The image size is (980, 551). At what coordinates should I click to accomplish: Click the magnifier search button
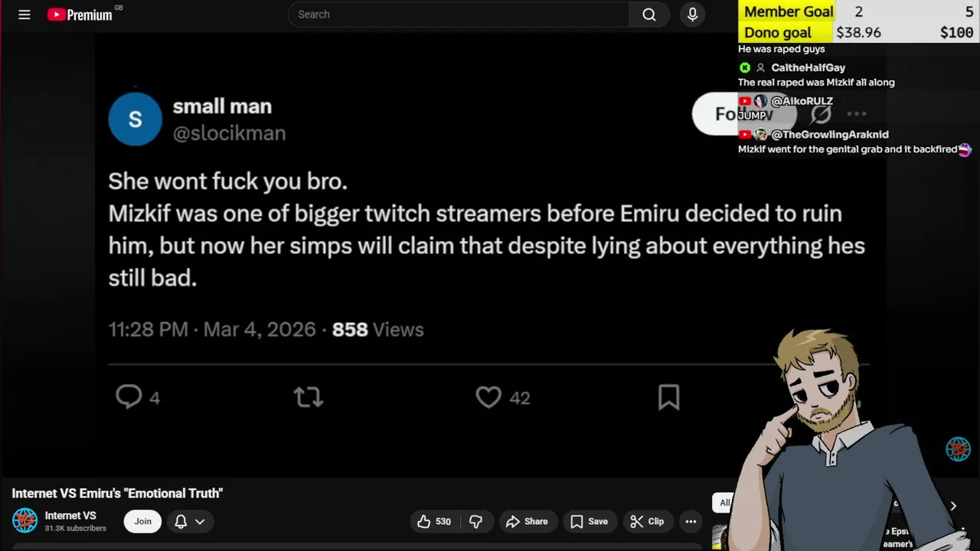(649, 15)
